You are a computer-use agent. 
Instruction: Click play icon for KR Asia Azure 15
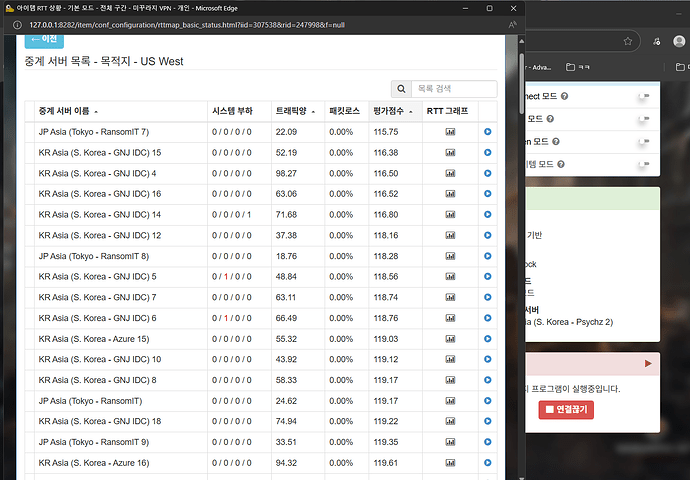point(487,339)
